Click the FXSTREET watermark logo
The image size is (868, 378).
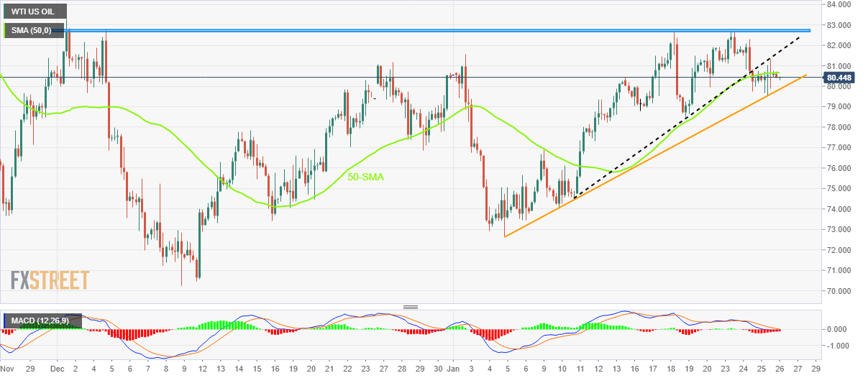pyautogui.click(x=50, y=280)
